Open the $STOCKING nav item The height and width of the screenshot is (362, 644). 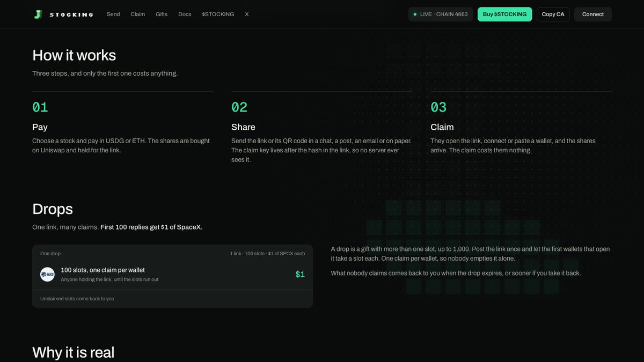coord(218,14)
